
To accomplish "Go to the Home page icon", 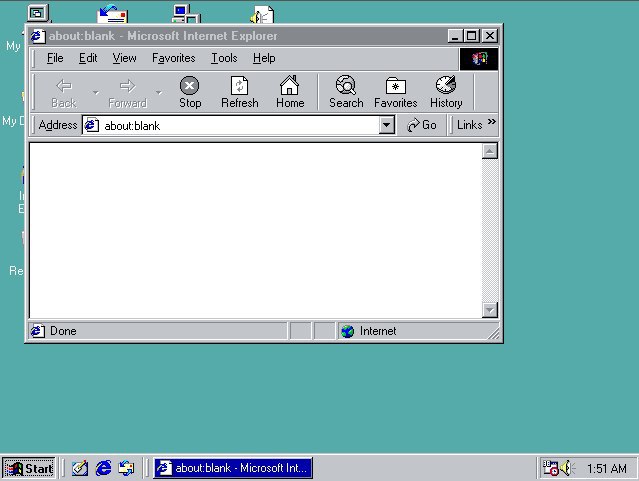I will click(289, 86).
